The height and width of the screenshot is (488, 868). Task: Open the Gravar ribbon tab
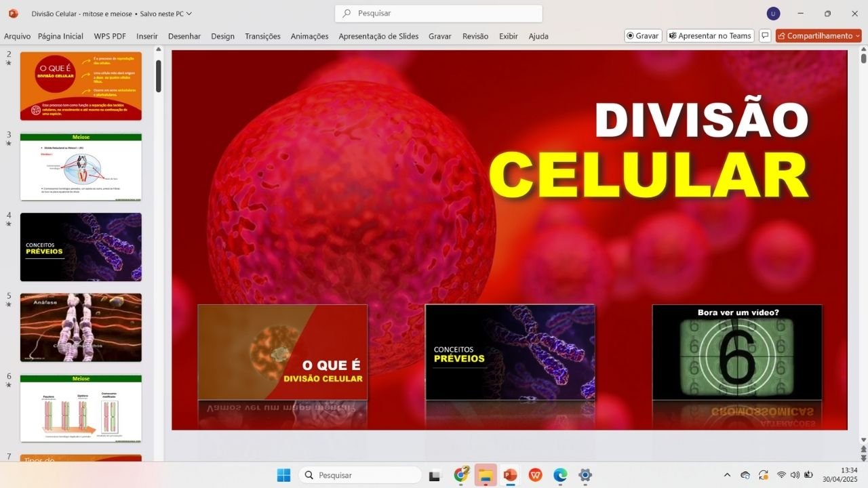pyautogui.click(x=440, y=36)
